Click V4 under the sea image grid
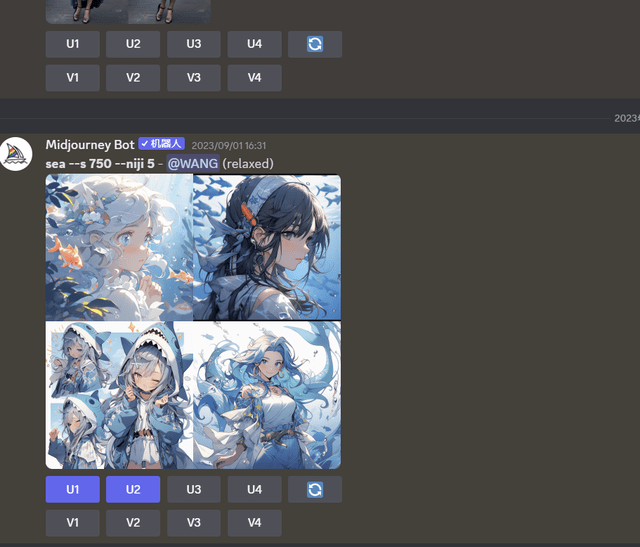The width and height of the screenshot is (640, 547). 254,523
